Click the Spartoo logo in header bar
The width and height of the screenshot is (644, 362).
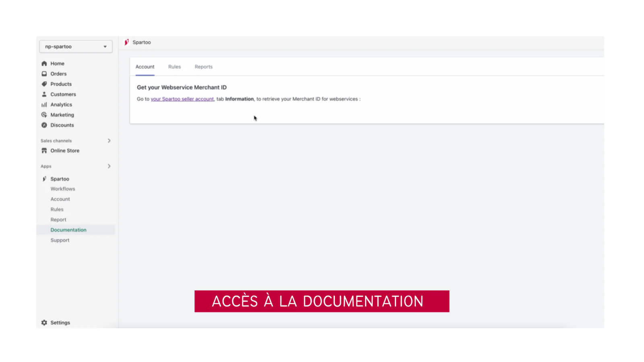pos(126,42)
